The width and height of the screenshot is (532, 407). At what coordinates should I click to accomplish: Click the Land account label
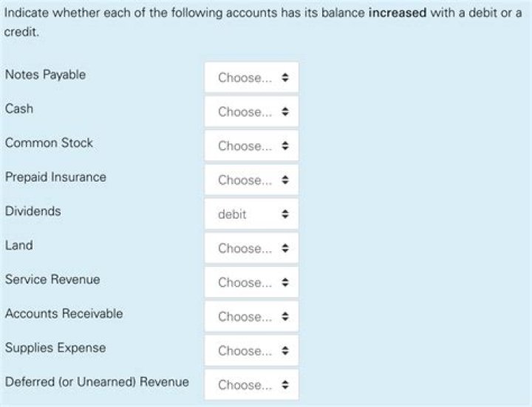pyautogui.click(x=19, y=245)
